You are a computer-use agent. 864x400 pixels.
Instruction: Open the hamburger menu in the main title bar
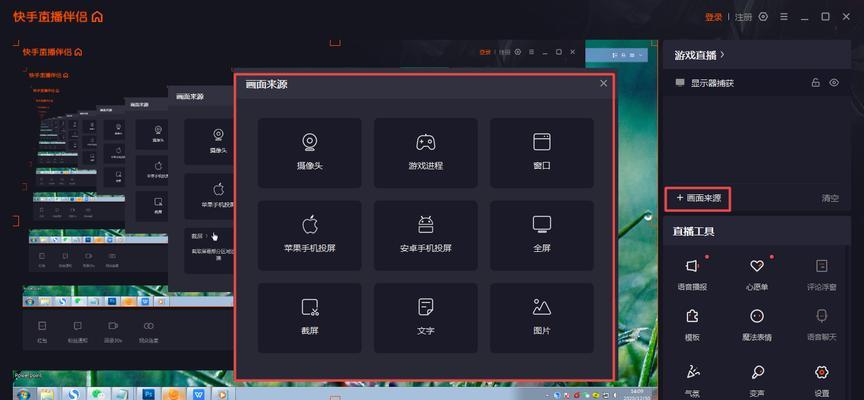click(x=784, y=17)
